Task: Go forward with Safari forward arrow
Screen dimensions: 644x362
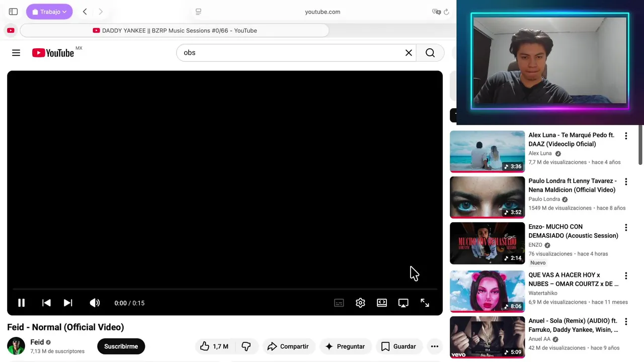Action: pos(101,12)
